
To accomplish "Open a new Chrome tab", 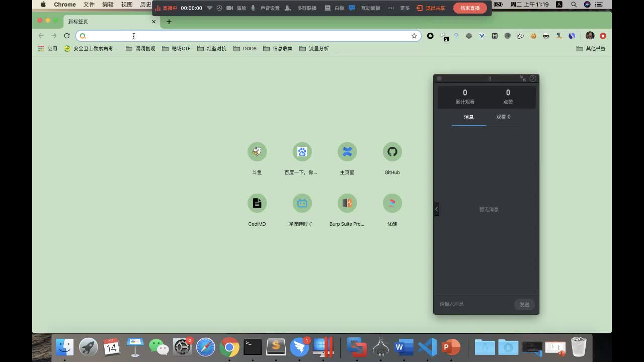I will click(x=169, y=22).
